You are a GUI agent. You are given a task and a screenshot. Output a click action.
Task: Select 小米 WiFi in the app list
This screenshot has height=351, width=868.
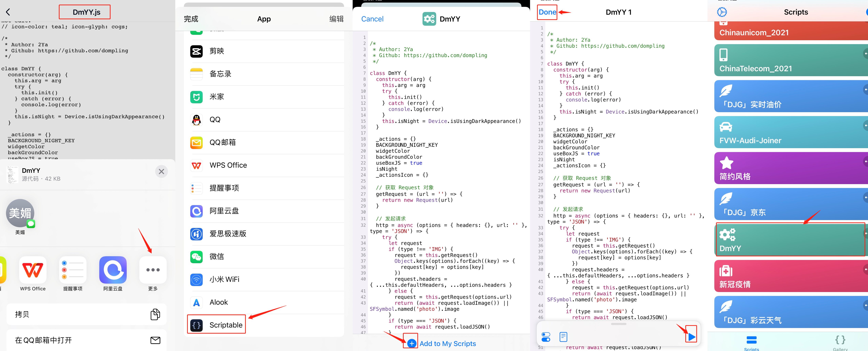coord(264,280)
